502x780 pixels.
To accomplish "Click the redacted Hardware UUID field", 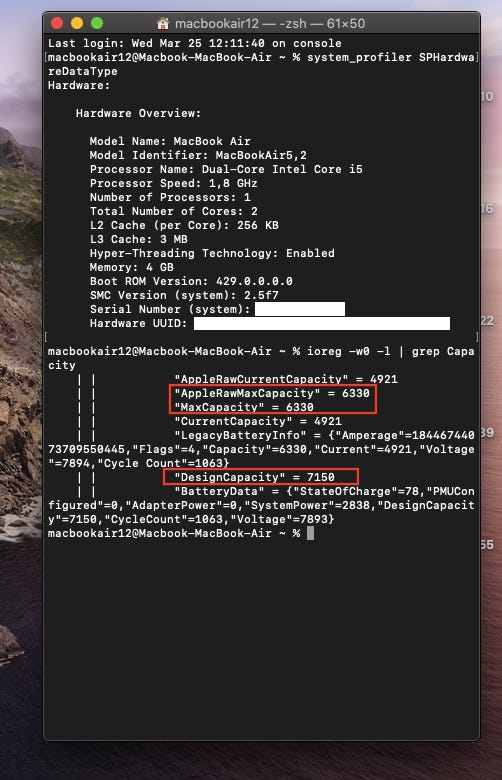I will 322,323.
